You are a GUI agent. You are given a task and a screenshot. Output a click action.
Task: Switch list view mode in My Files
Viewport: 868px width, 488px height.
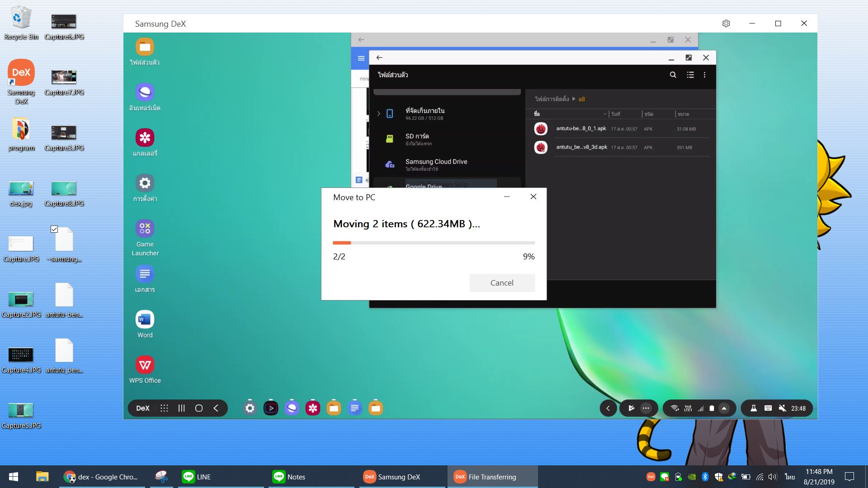[690, 75]
